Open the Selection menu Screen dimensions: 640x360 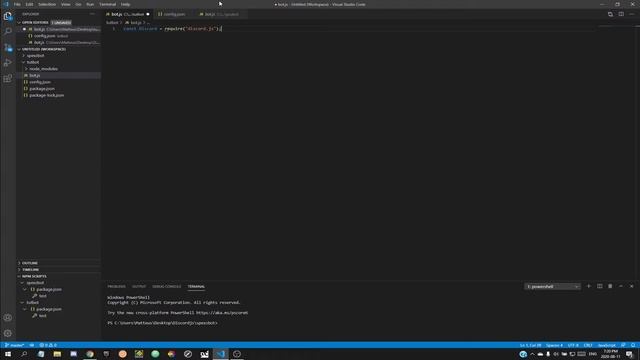tap(47, 4)
